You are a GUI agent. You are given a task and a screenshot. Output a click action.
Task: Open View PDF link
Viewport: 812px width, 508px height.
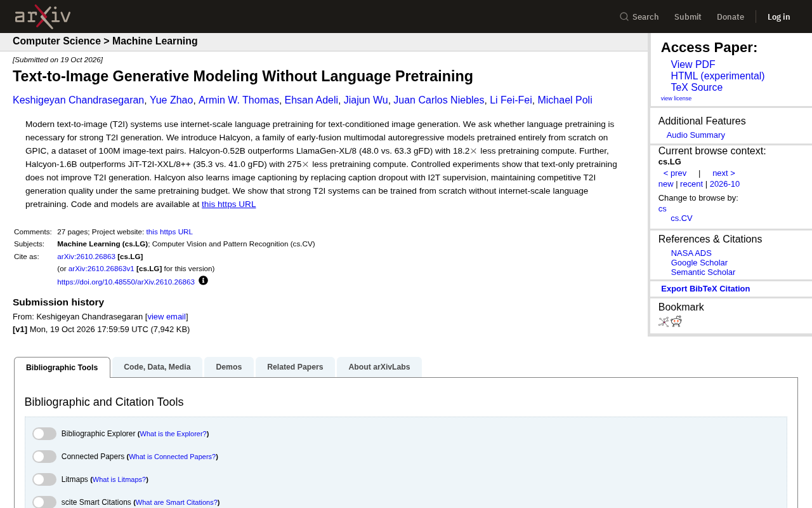(x=693, y=65)
